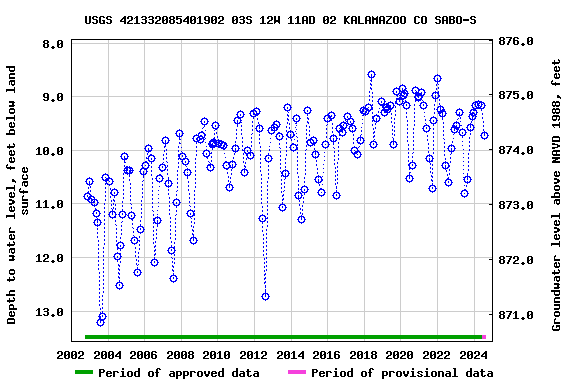Click the 2008 year label
This screenshot has width=576, height=384.
click(180, 355)
